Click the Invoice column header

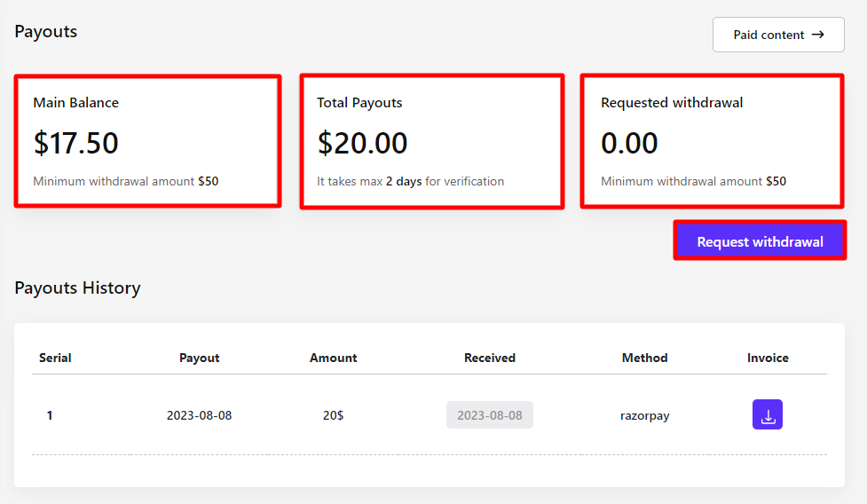768,358
